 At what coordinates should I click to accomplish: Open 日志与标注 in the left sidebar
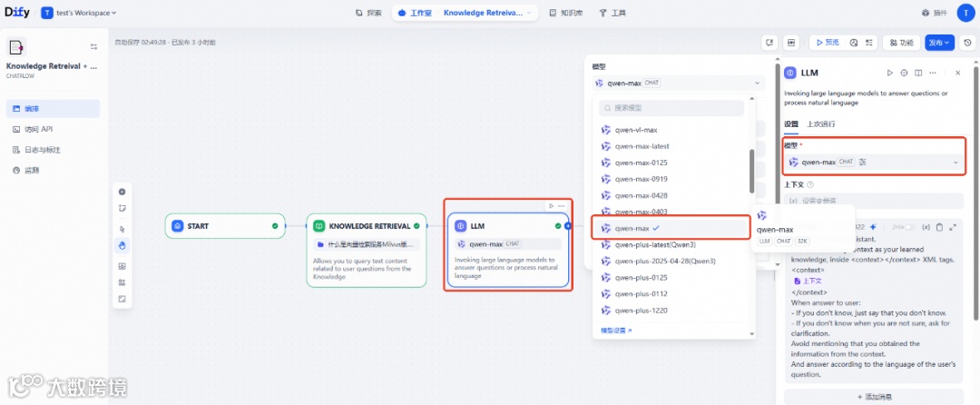(54, 150)
